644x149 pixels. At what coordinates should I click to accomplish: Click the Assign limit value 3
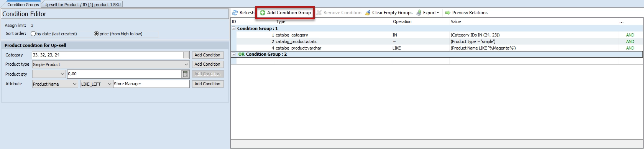tap(32, 25)
